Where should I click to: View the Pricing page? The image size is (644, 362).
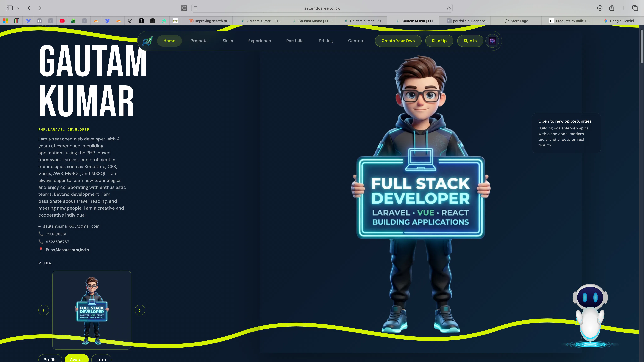pyautogui.click(x=326, y=41)
